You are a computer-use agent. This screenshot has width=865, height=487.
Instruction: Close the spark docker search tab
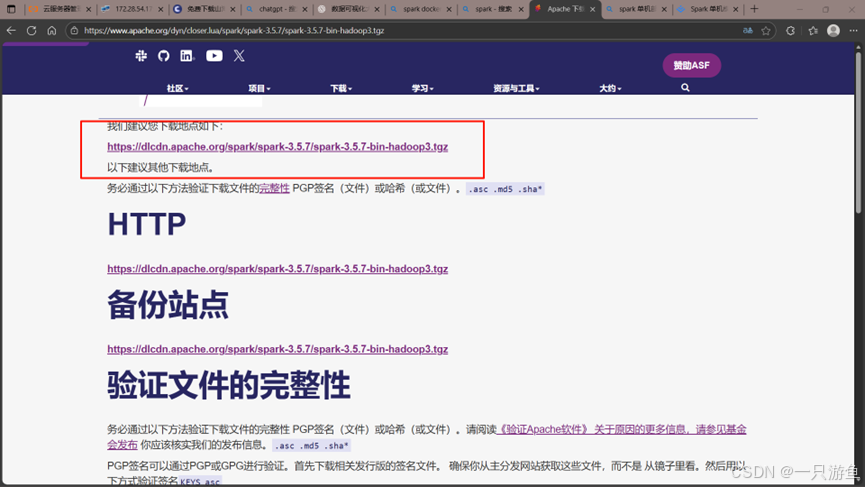448,9
